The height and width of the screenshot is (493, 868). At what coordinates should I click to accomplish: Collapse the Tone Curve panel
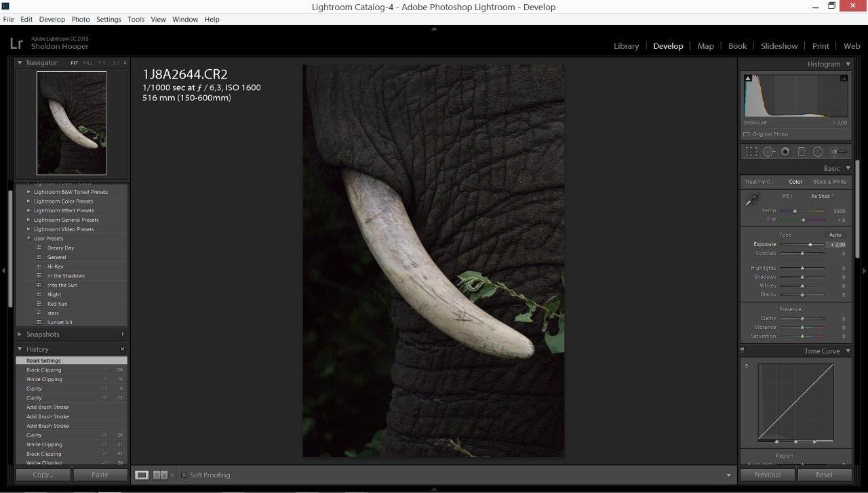(x=848, y=351)
